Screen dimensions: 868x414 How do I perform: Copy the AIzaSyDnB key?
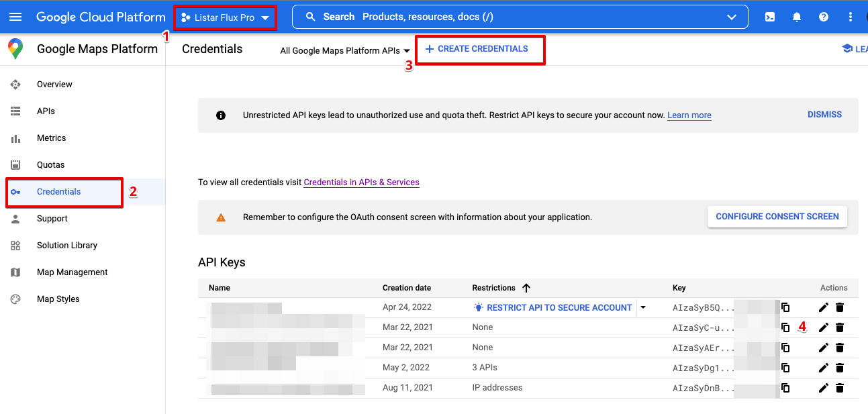785,388
